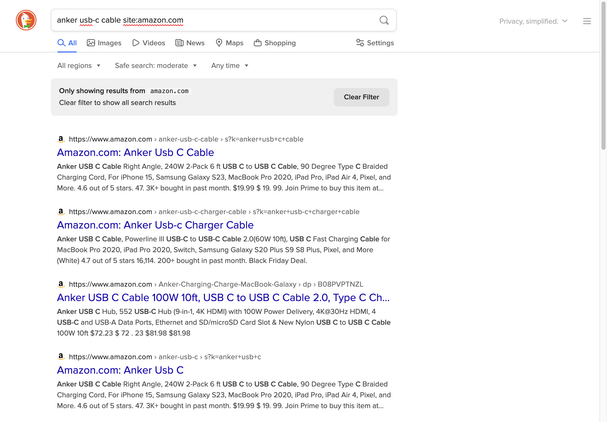
Task: Open the Amazon.com: Anker Usb C Cable link
Action: (135, 153)
